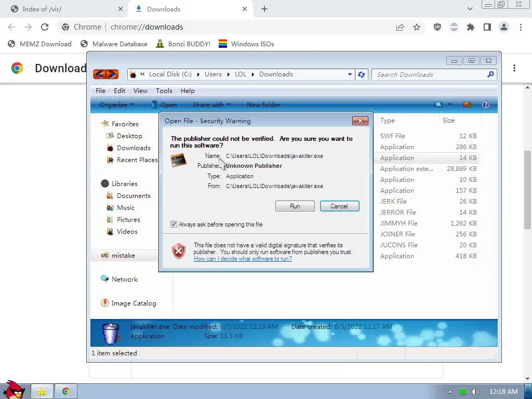532x399 pixels.
Task: Click Local Disk (C:) in the breadcrumb
Action: tap(170, 74)
